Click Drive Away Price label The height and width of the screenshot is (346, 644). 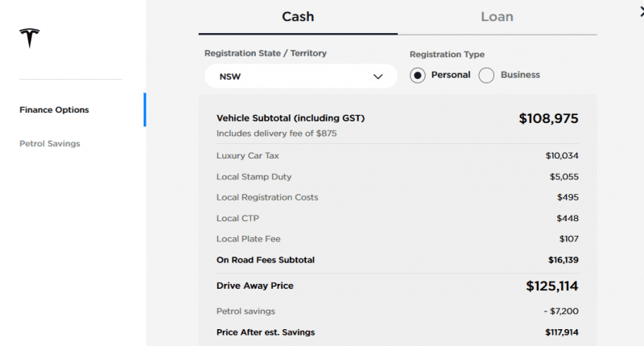pos(254,286)
